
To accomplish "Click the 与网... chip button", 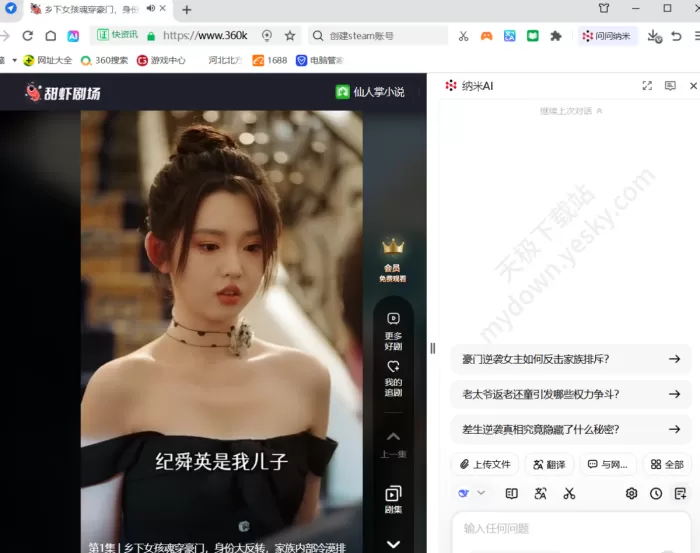I will pos(608,465).
